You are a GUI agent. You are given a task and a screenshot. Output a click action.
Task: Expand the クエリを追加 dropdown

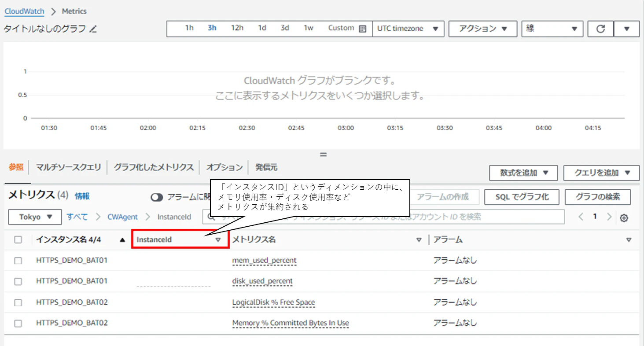click(x=601, y=173)
